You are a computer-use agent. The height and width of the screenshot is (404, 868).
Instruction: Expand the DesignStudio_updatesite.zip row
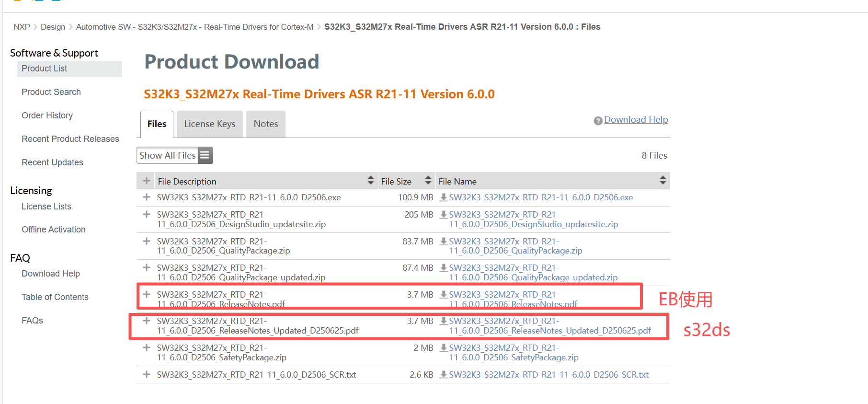147,214
